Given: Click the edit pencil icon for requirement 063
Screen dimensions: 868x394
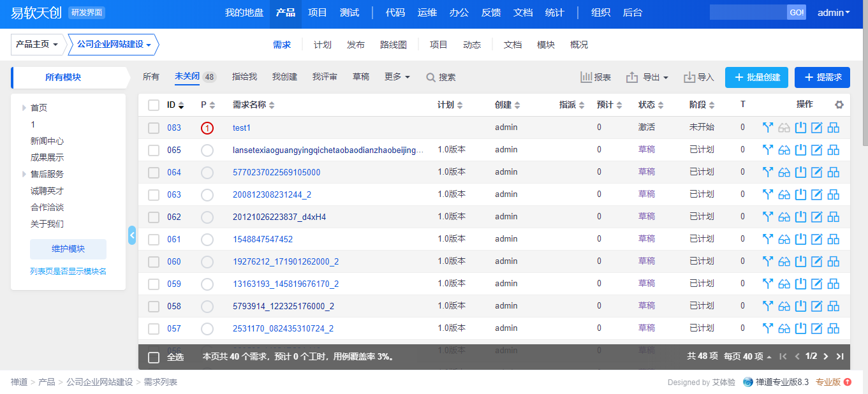Looking at the screenshot, I should point(817,194).
